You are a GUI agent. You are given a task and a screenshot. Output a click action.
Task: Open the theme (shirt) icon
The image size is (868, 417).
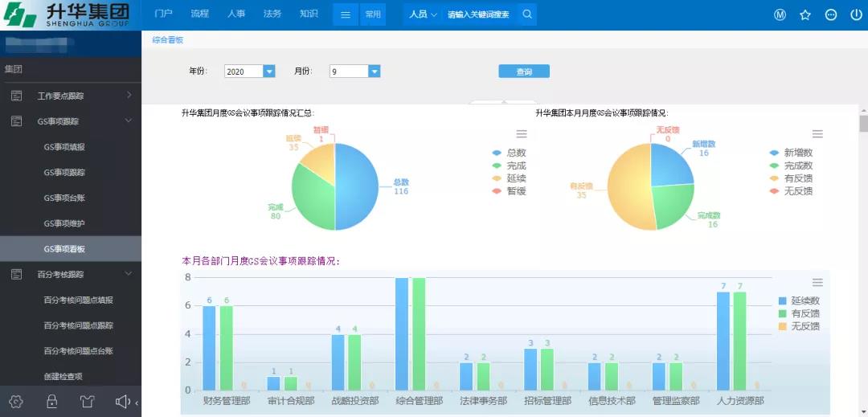(x=88, y=402)
